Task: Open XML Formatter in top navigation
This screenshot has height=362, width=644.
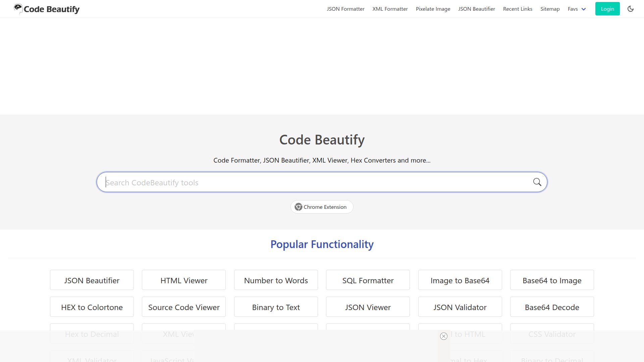Action: point(390,9)
